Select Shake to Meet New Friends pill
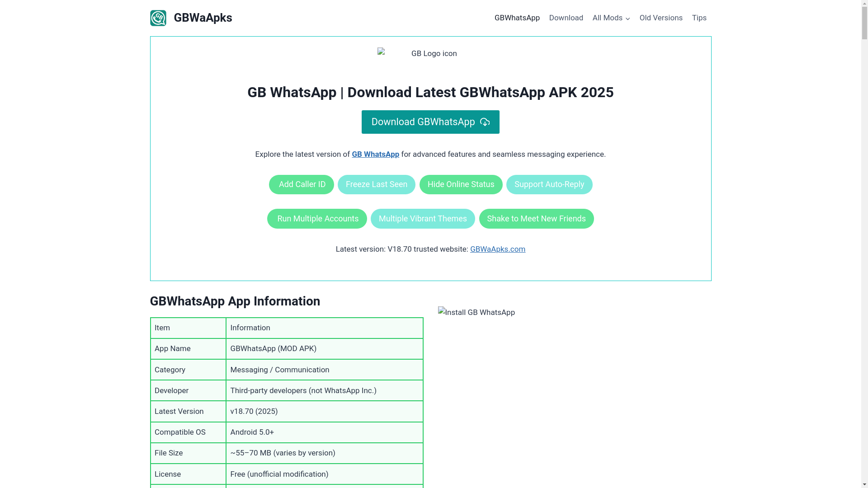The width and height of the screenshot is (868, 488). click(536, 219)
